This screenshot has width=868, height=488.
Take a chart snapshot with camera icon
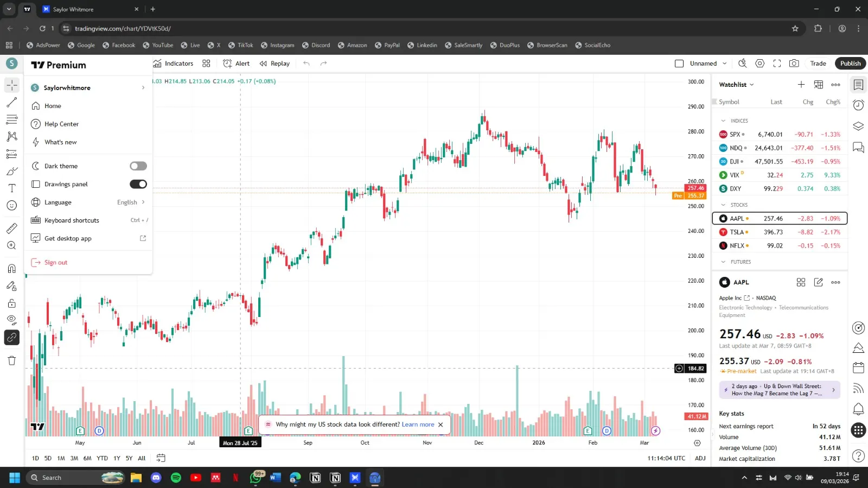[794, 64]
